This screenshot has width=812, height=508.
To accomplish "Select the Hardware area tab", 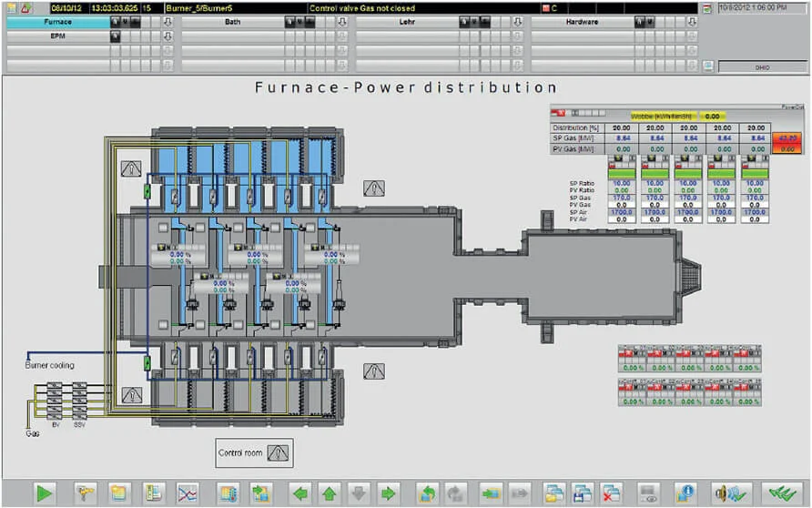I will (x=582, y=22).
